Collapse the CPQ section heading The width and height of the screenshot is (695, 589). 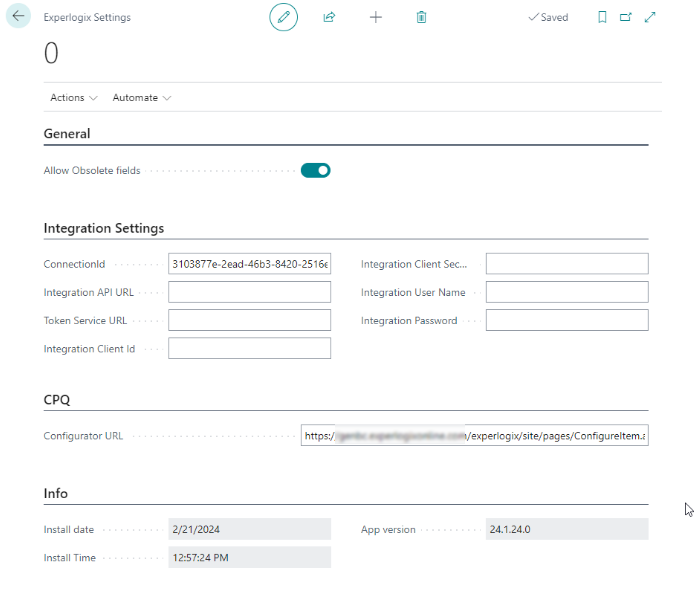point(57,400)
